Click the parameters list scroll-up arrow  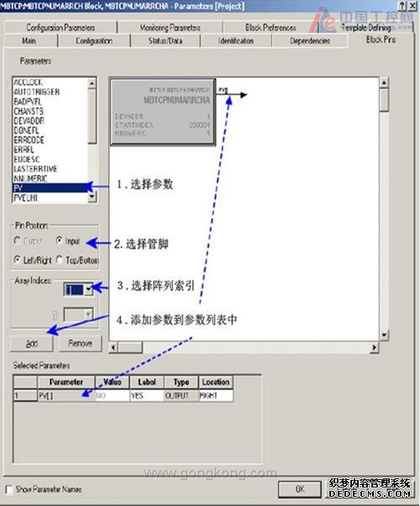92,83
